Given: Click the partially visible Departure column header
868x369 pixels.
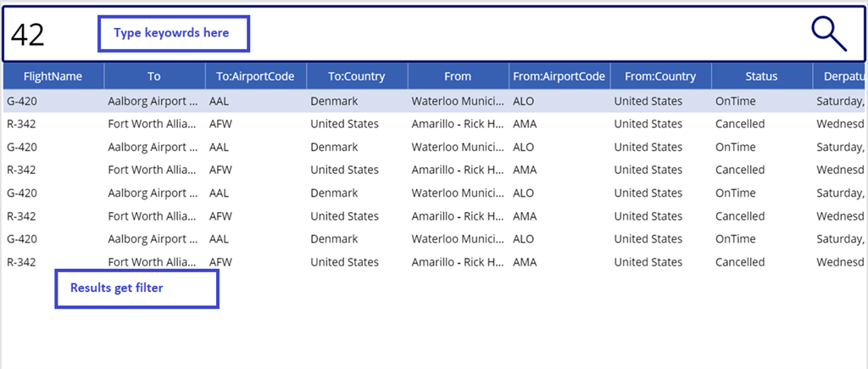Looking at the screenshot, I should [839, 76].
